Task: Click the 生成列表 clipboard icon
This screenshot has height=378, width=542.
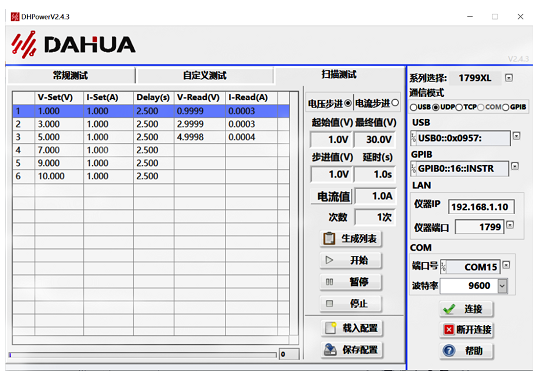Action: tap(329, 238)
